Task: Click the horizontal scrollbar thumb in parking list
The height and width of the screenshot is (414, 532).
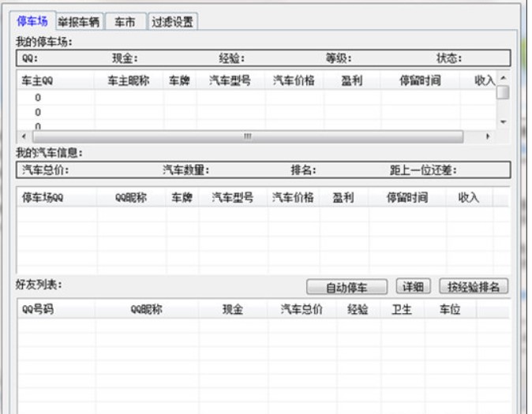Action: 248,136
